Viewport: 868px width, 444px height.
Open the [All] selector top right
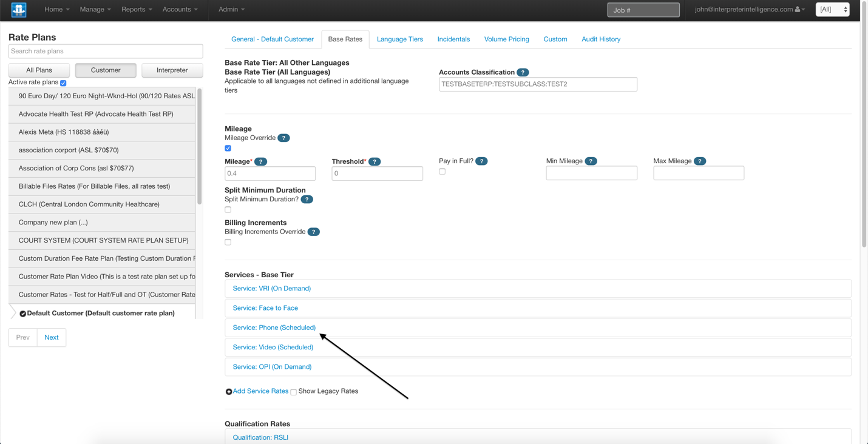point(832,9)
